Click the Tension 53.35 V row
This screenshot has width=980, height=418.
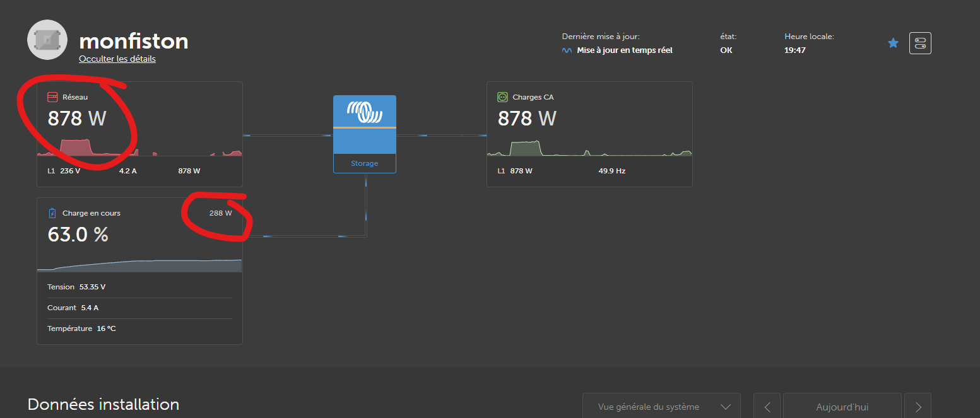click(139, 287)
